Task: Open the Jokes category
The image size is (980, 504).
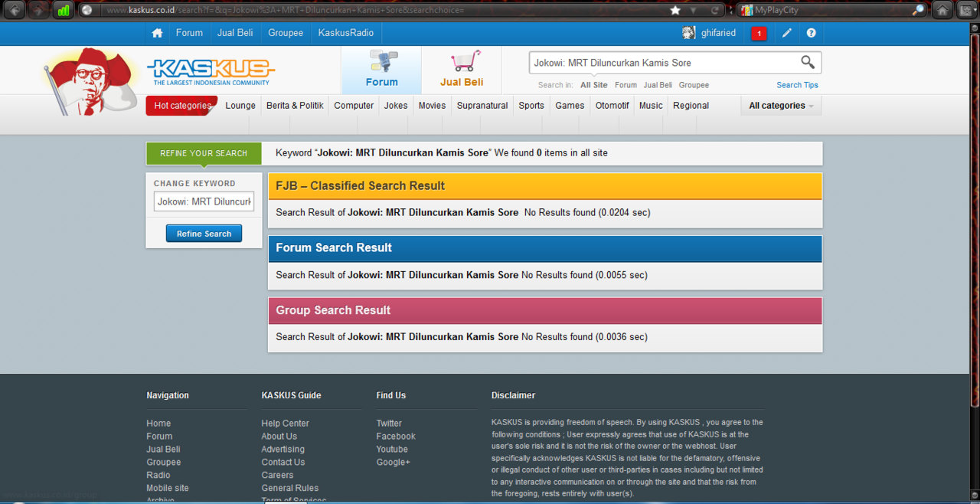Action: (396, 106)
